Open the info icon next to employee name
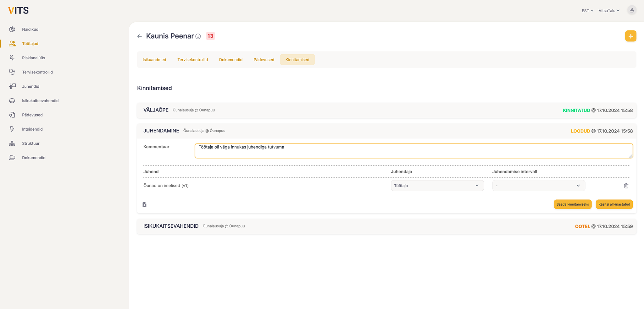The height and width of the screenshot is (309, 644). 198,36
